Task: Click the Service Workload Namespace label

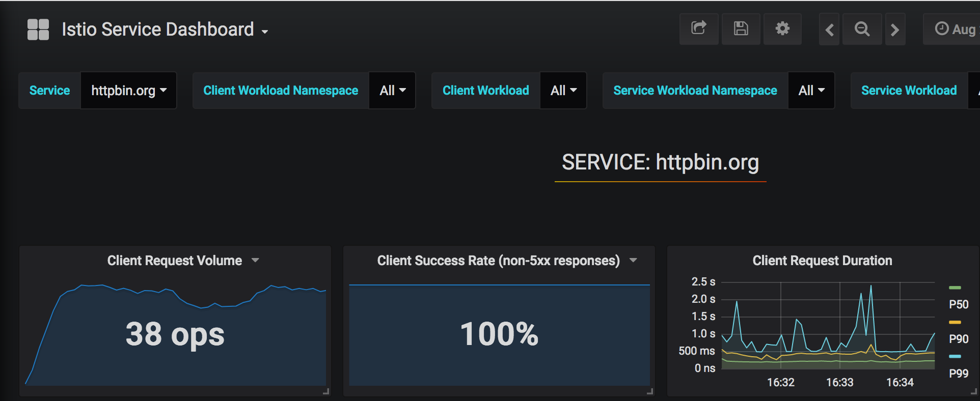Action: [695, 91]
